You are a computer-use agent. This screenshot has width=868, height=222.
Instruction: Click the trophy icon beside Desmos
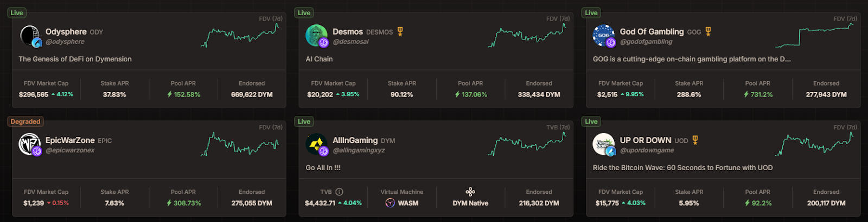[x=400, y=31]
